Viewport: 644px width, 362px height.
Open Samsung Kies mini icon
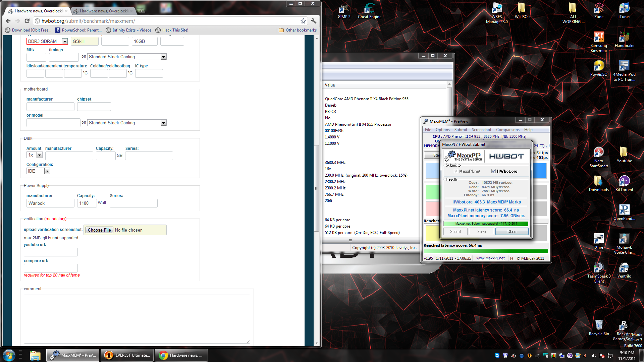pos(599,42)
